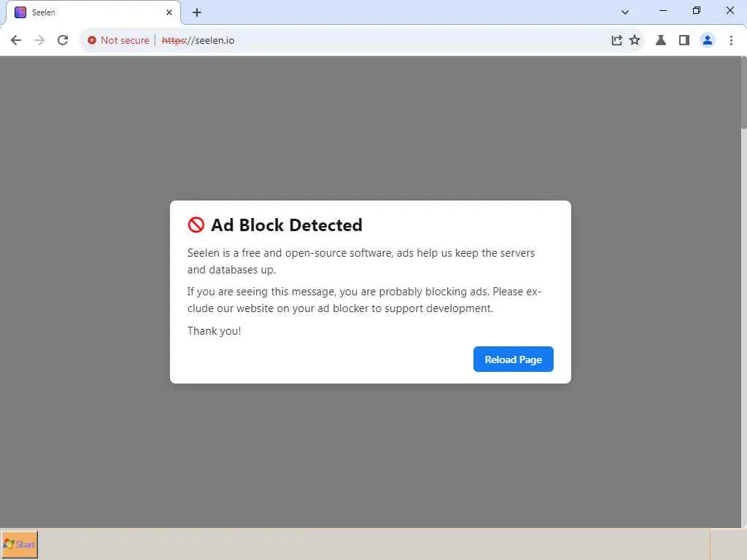
Task: Open the Chrome three-dot menu
Action: (731, 40)
